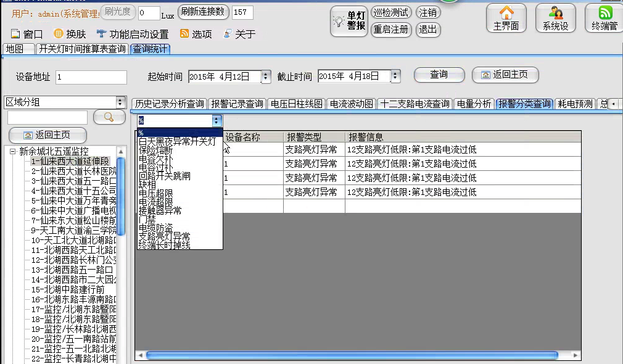Select 电压超限 from alarm type list
This screenshot has height=364, width=623.
click(155, 193)
